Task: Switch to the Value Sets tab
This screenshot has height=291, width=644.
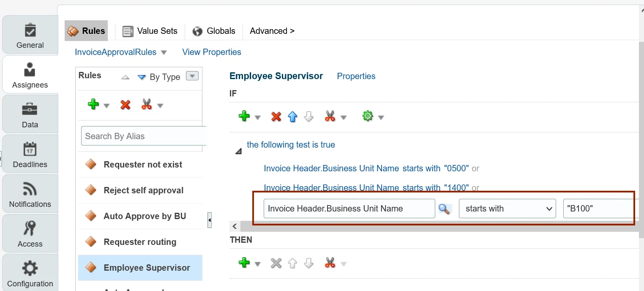Action: 150,31
